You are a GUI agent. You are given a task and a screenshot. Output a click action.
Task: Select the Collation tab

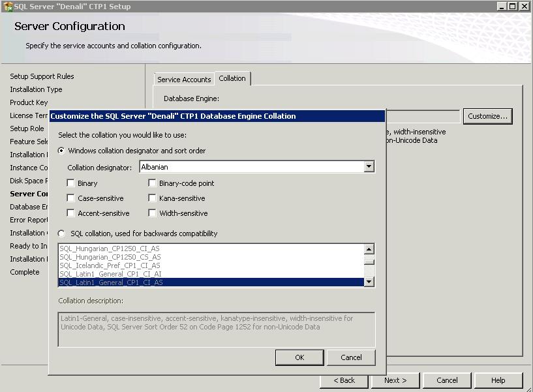click(x=232, y=78)
